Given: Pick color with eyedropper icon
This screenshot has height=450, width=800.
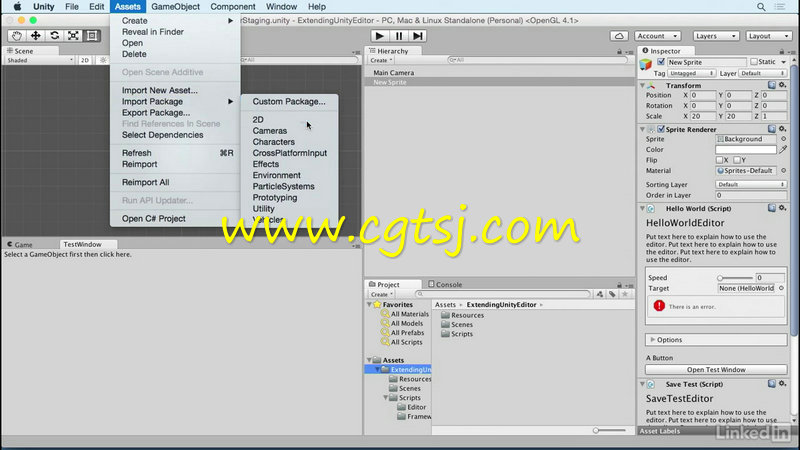Looking at the screenshot, I should [x=783, y=149].
